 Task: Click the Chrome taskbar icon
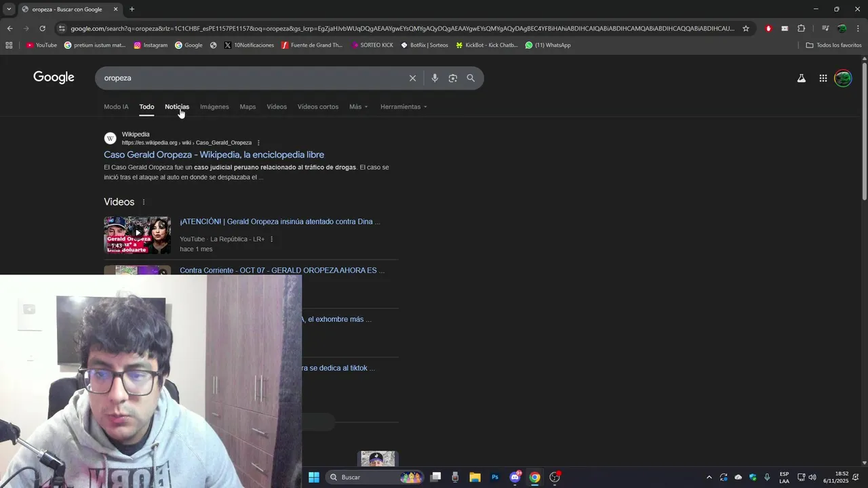coord(535,477)
